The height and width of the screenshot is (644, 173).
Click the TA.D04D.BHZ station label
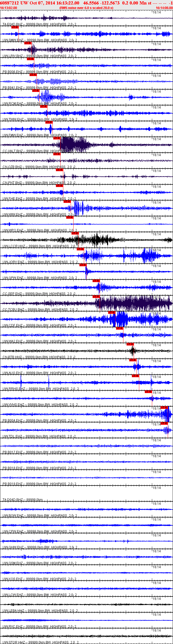[x=12, y=500]
